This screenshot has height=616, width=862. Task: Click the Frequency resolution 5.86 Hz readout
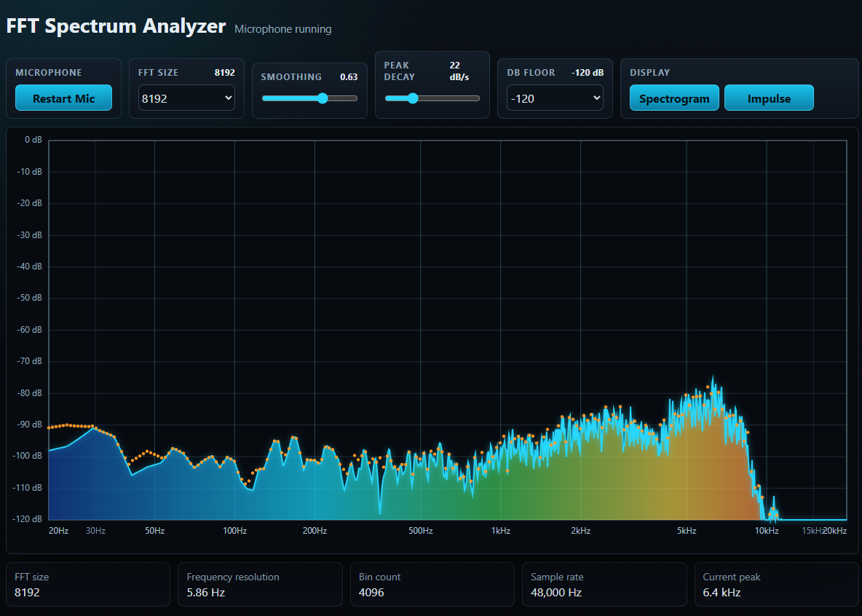[260, 584]
